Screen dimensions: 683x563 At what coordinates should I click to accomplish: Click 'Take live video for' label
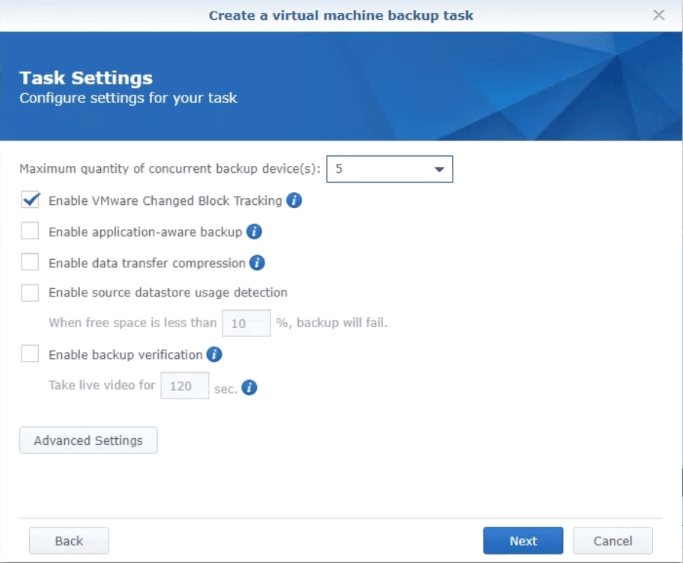(101, 385)
